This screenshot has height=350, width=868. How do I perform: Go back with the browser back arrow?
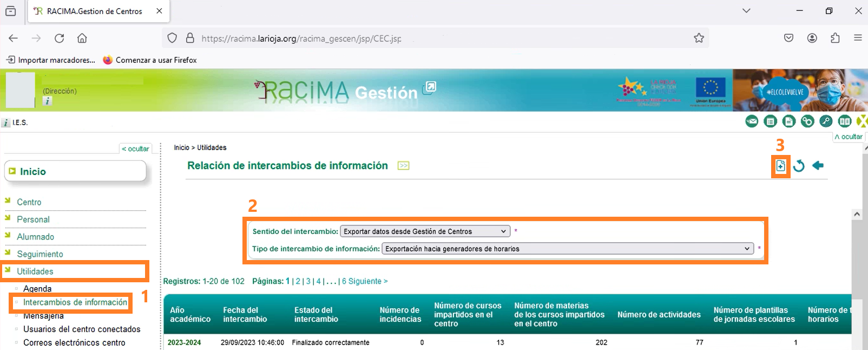point(14,38)
